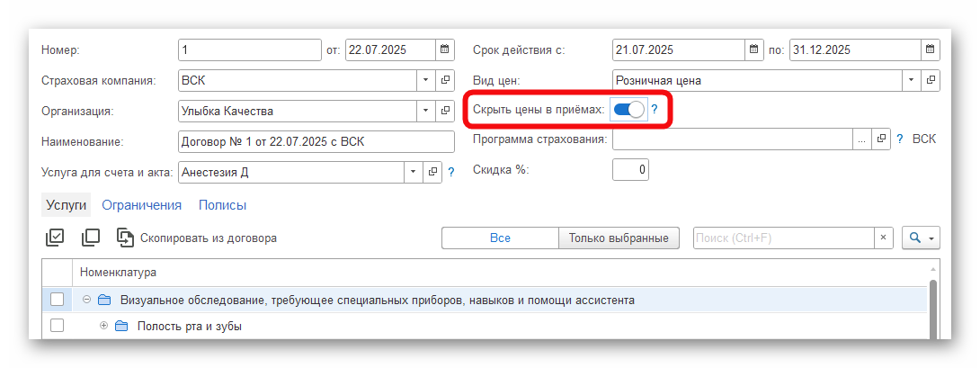Click the Поиск (Ctrl+F) search field
This screenshot has height=368, width=980.
pos(784,238)
